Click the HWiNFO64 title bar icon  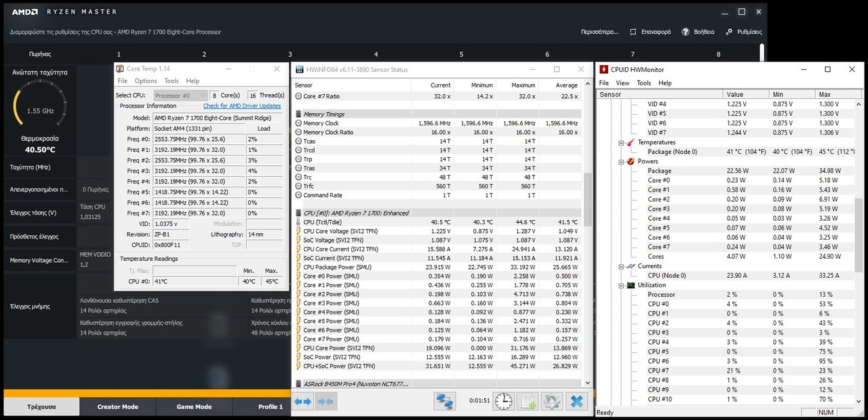299,69
